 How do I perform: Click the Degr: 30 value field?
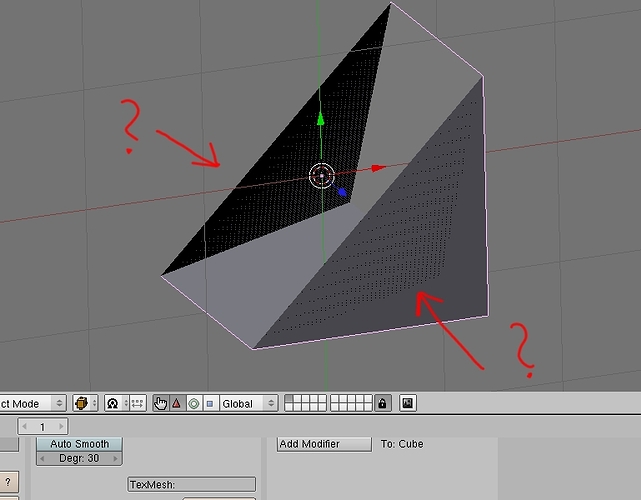click(79, 458)
